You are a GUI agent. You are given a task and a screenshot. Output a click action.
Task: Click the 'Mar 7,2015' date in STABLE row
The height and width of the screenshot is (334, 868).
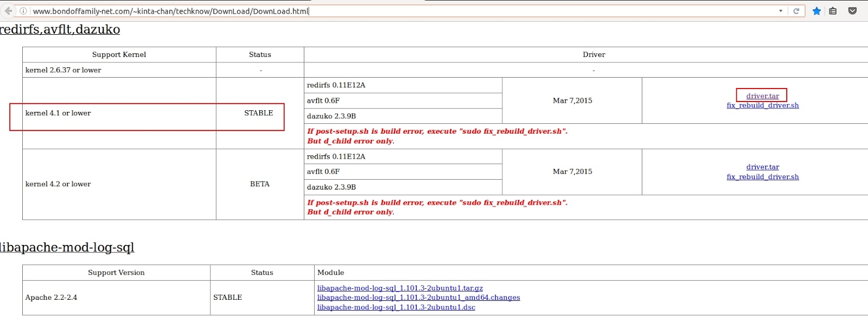tap(572, 100)
